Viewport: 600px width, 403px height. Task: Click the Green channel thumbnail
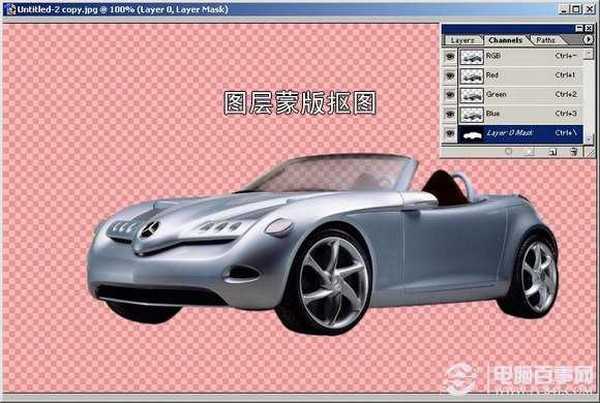click(471, 95)
